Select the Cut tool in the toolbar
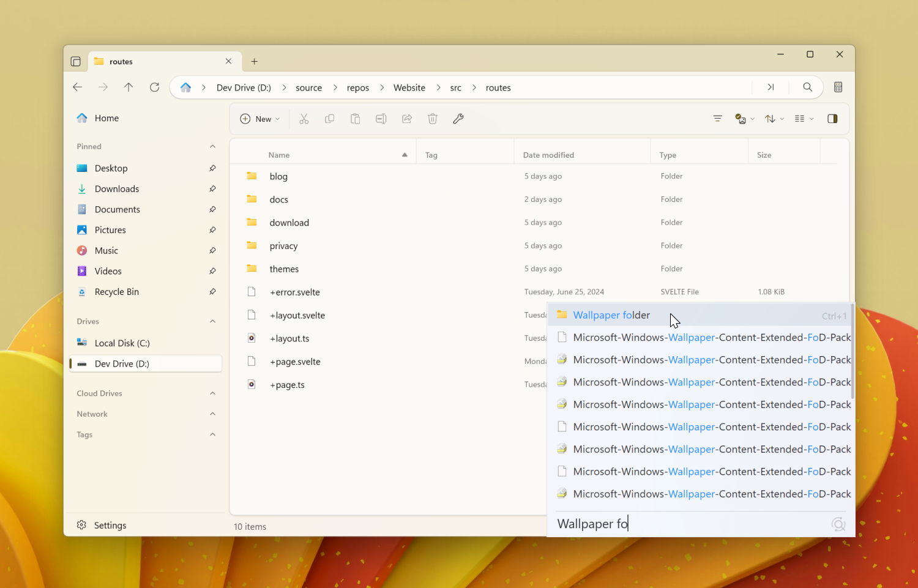 [x=304, y=119]
